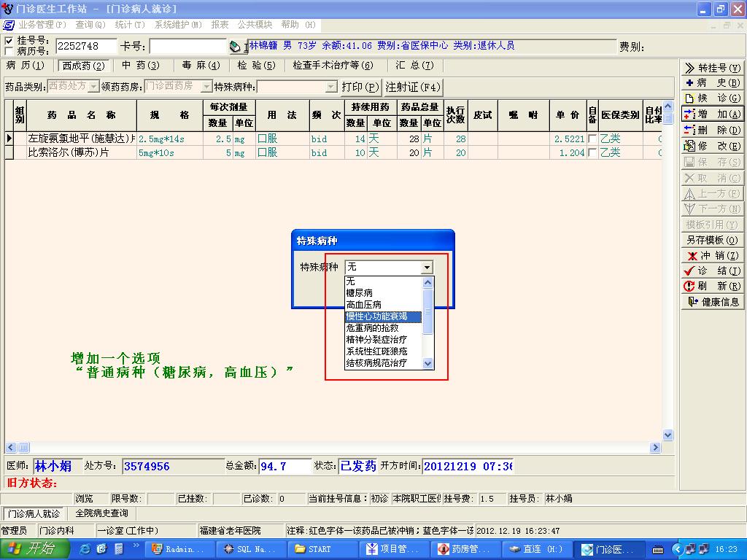Open the 病史(B) medical history button
This screenshot has height=560, width=747.
(712, 83)
